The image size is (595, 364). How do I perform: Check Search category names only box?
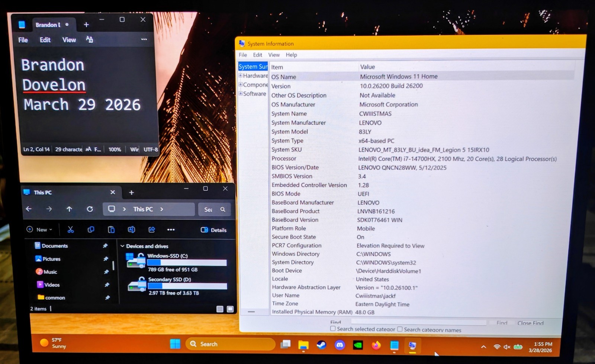tap(400, 329)
